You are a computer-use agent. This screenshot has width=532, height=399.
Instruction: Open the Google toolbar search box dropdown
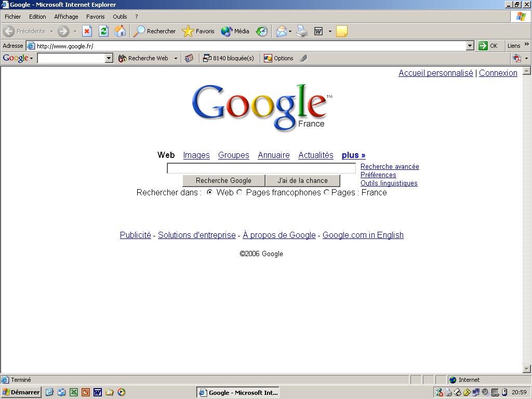(x=109, y=58)
